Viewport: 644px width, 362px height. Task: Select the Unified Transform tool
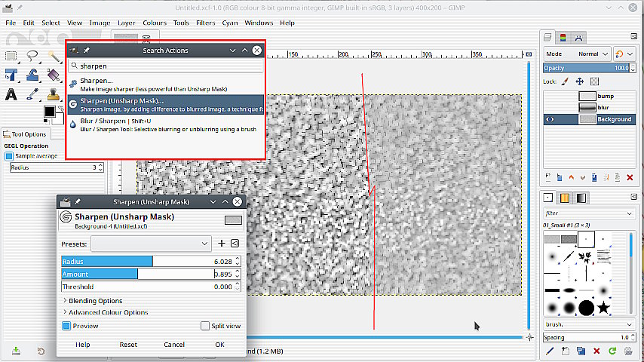click(11, 75)
